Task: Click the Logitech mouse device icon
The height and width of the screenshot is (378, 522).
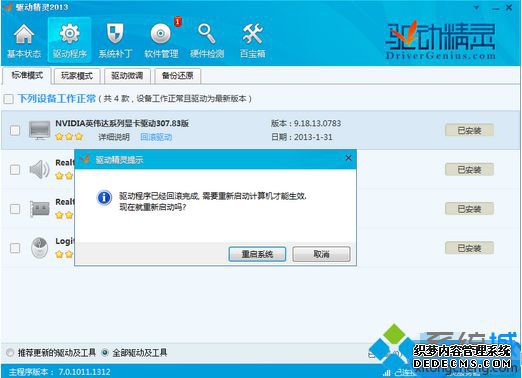Action: coord(39,248)
